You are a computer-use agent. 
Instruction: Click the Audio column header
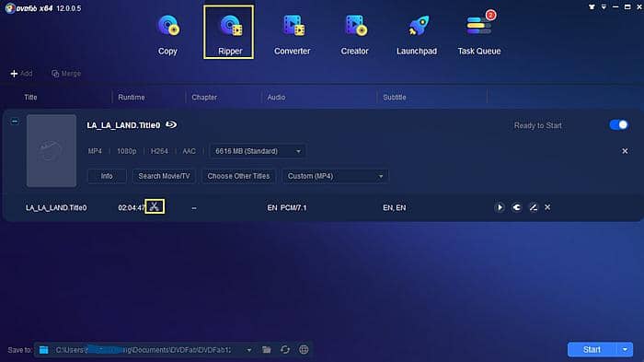pos(276,98)
